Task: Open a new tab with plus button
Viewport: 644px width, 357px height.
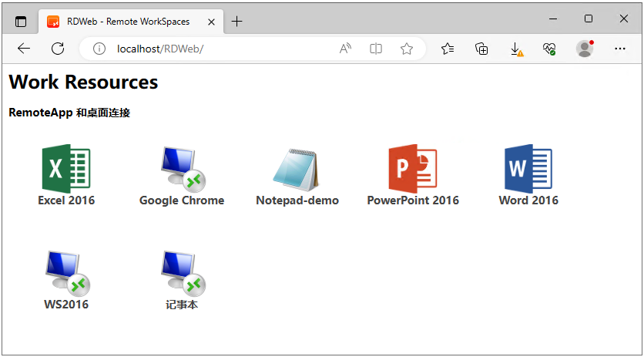Action: coord(237,22)
